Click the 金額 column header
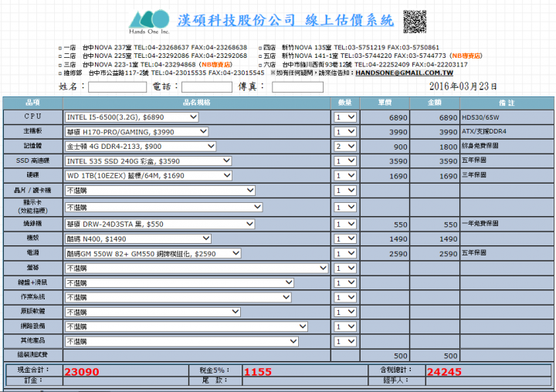 (435, 103)
